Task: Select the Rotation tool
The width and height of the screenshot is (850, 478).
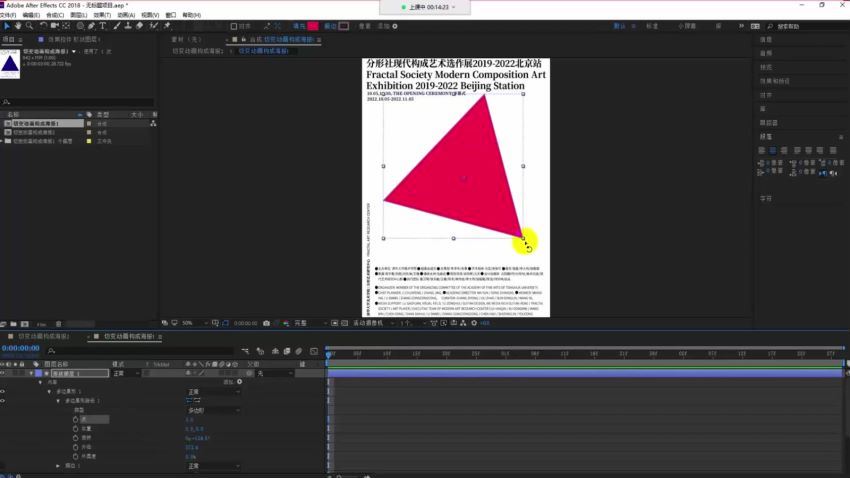Action: coord(43,25)
